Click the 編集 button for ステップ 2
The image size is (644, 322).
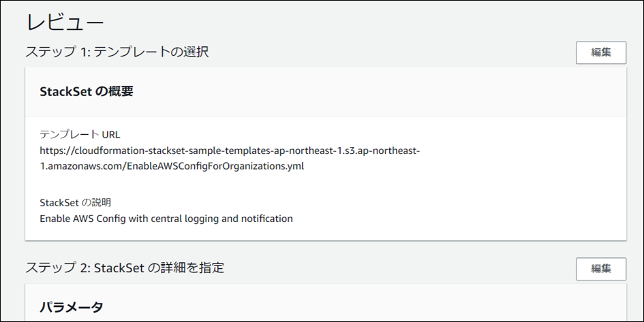point(600,268)
